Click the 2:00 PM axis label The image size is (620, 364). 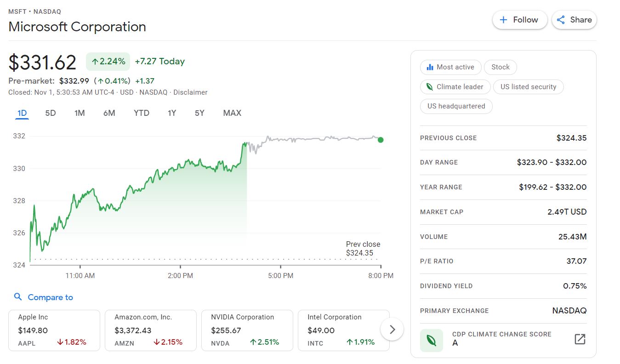point(180,276)
